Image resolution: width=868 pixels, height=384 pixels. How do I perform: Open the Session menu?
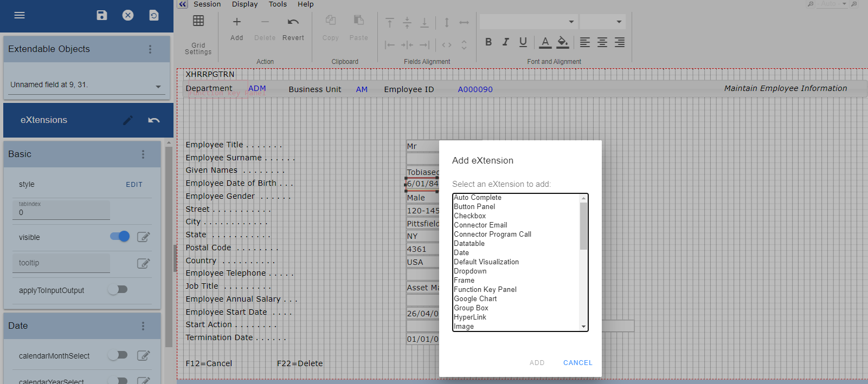pyautogui.click(x=207, y=4)
